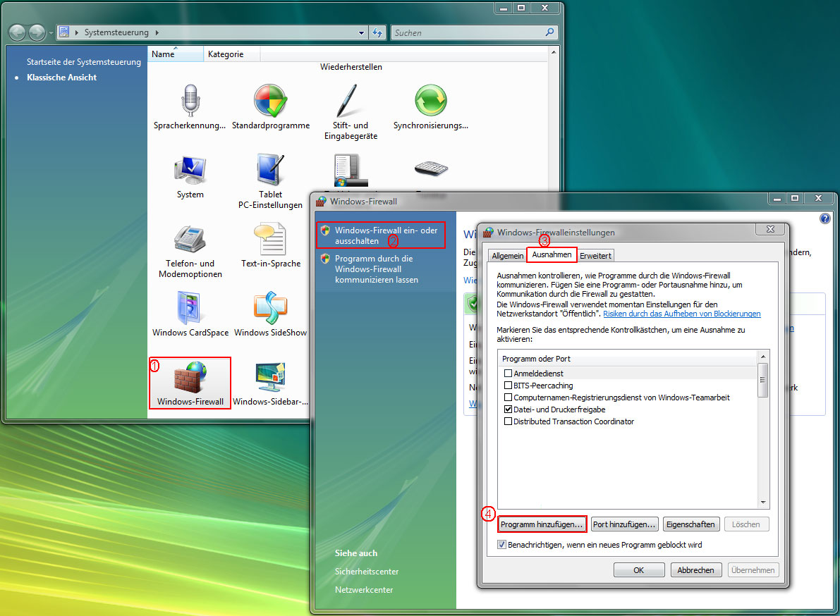Click Programm hinzufügen... button

click(x=542, y=524)
